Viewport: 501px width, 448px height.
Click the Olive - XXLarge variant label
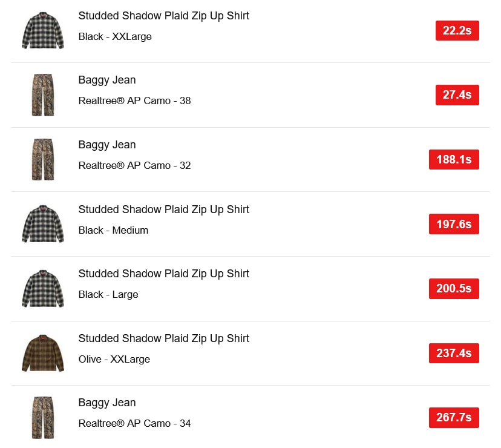coord(114,359)
